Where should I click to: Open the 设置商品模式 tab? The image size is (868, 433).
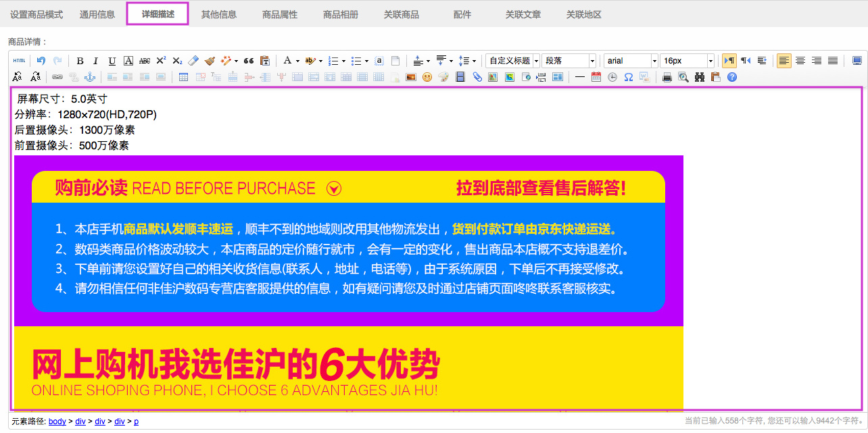pyautogui.click(x=37, y=14)
